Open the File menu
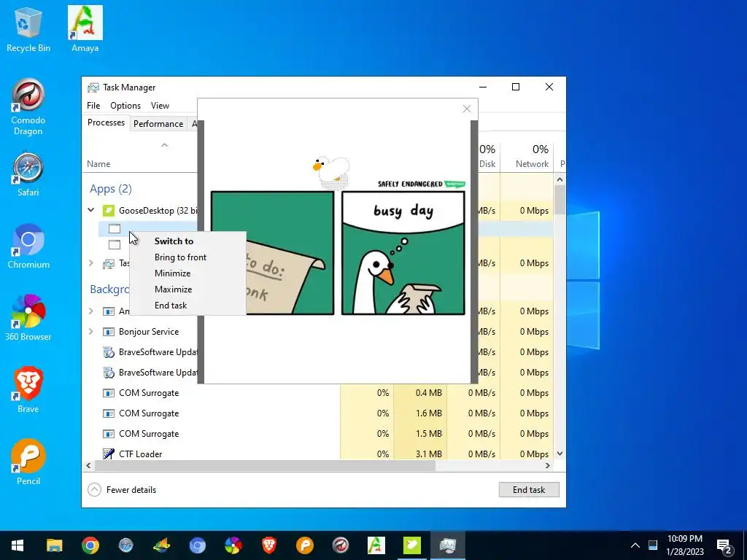Viewport: 747px width, 560px height. pos(93,106)
